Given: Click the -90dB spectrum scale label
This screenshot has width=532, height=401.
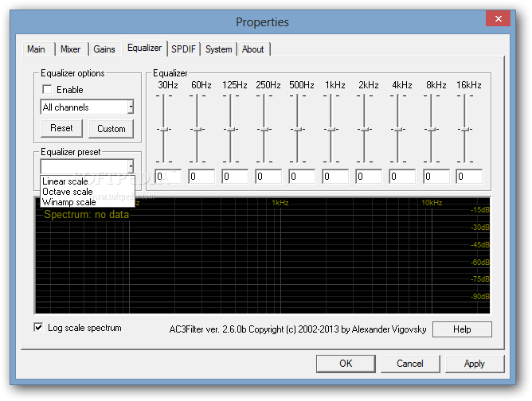Looking at the screenshot, I should coord(479,296).
